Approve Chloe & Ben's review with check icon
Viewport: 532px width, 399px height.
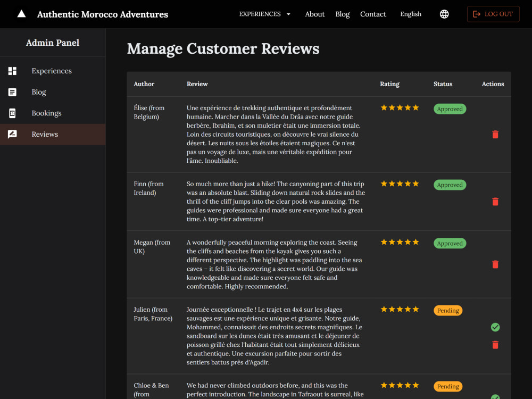pyautogui.click(x=495, y=397)
